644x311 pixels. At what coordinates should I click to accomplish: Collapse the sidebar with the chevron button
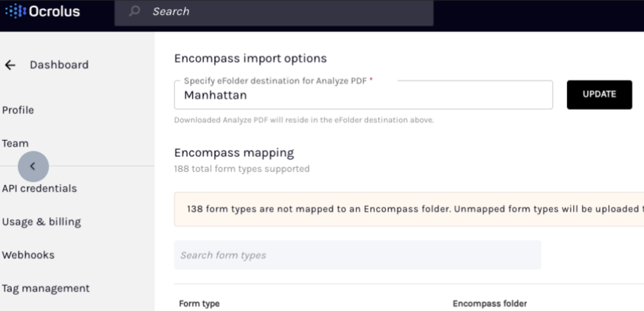pos(33,166)
